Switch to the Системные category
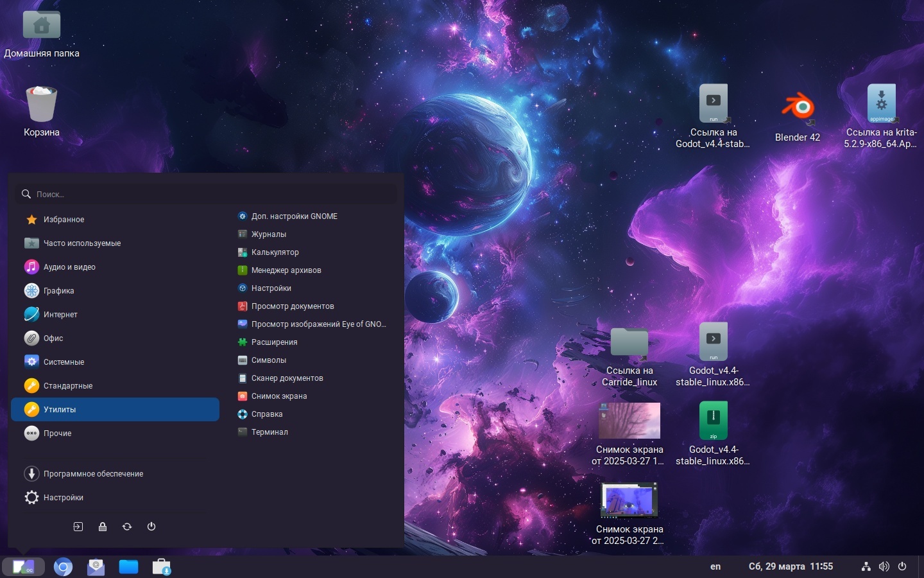This screenshot has width=924, height=578. click(116, 362)
